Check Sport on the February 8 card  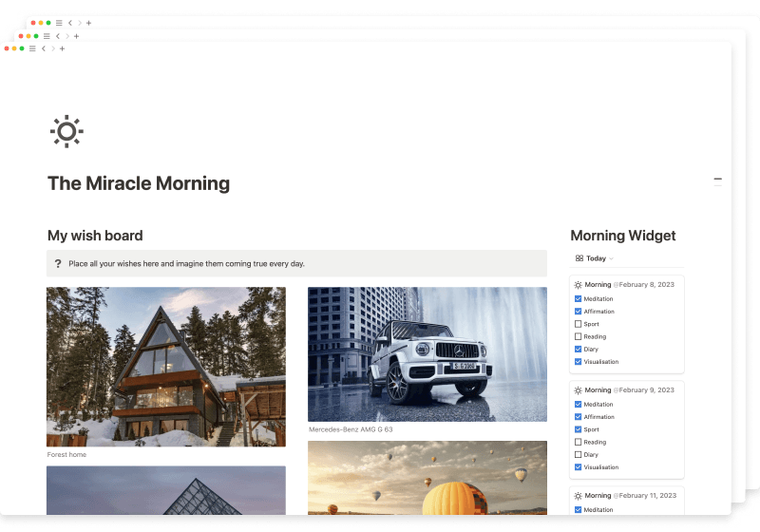point(579,324)
